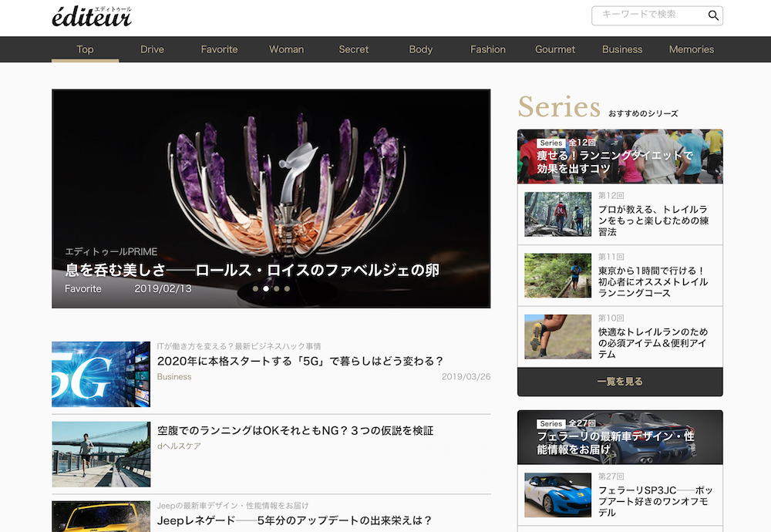Open the Business navigation tab
Screen dimensions: 771x532
[x=622, y=49]
